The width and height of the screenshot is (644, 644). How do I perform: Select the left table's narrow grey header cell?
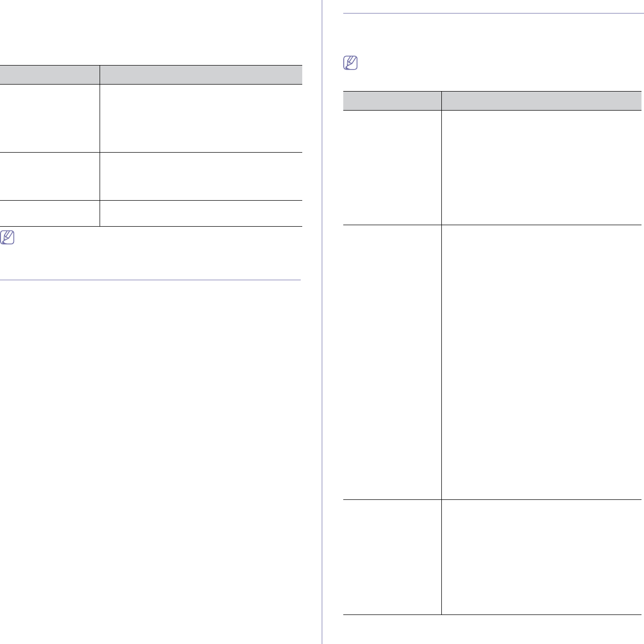click(50, 75)
